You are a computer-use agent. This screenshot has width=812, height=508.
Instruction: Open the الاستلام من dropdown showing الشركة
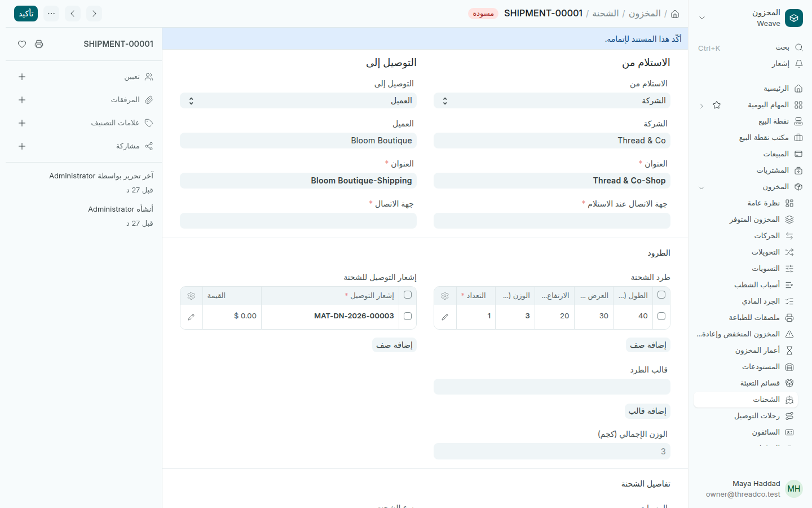click(552, 100)
